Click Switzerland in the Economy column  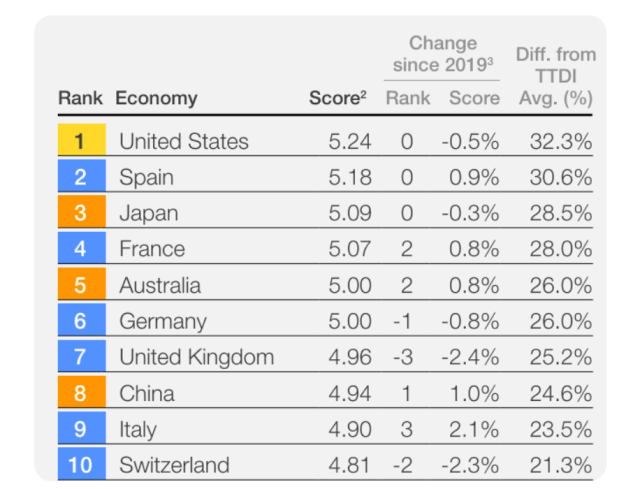(x=174, y=465)
